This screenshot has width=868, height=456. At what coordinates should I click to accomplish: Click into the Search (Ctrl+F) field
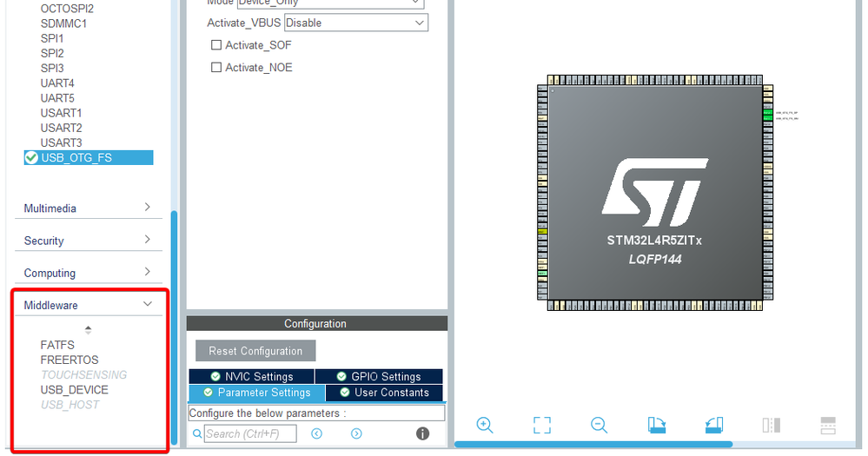coord(250,434)
